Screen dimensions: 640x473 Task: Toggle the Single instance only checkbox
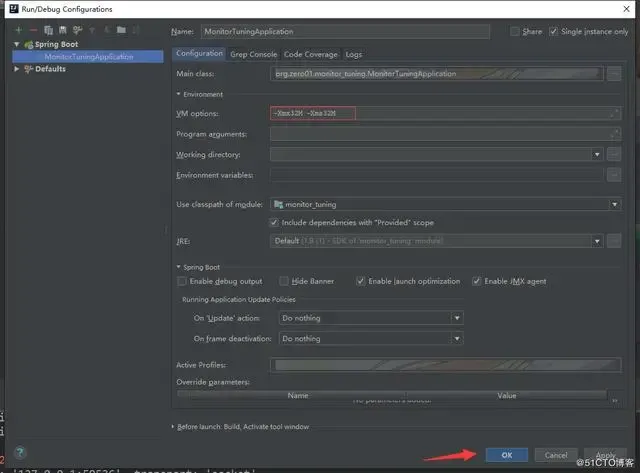click(x=553, y=31)
